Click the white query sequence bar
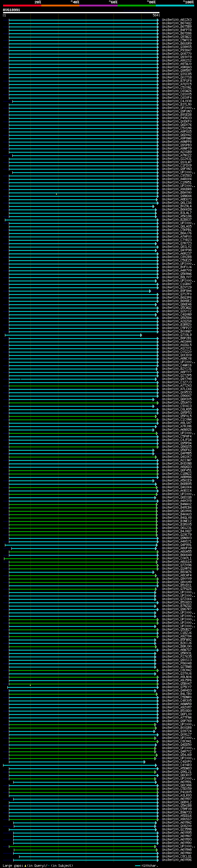 tap(81, 12)
